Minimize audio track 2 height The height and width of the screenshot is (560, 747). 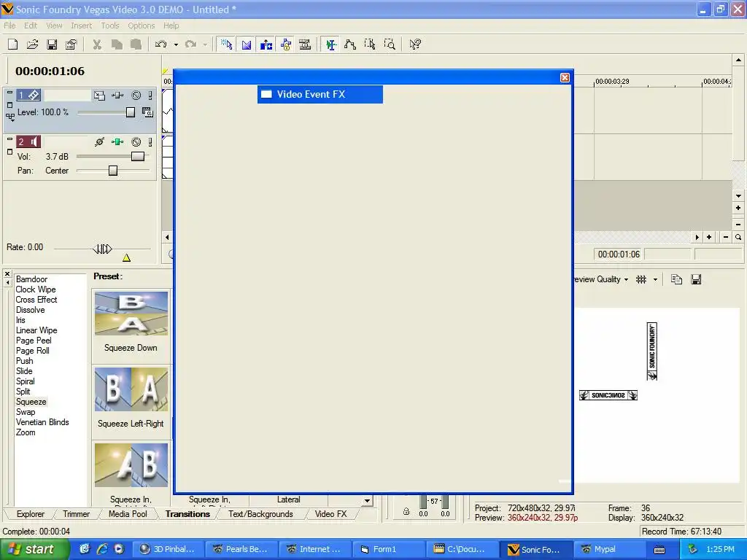[9, 139]
